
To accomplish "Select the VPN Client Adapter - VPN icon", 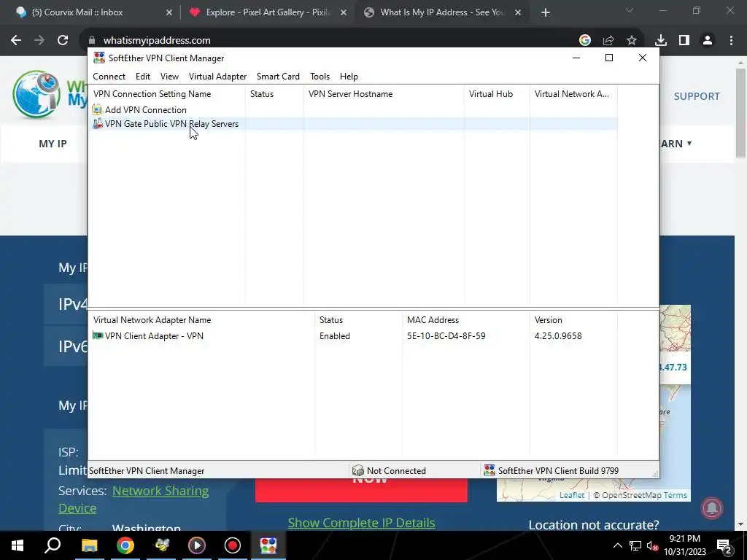I will 98,335.
